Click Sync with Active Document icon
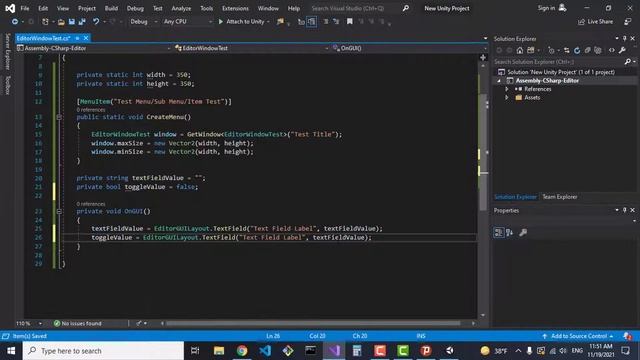This screenshot has height=360, width=640. point(567,50)
